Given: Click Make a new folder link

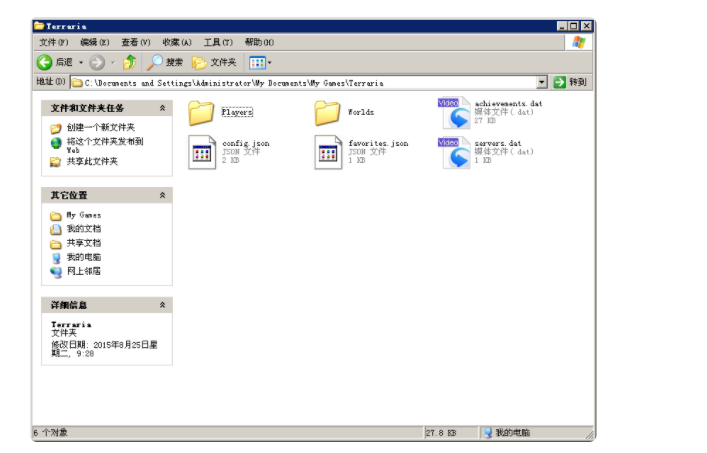Looking at the screenshot, I should click(98, 128).
